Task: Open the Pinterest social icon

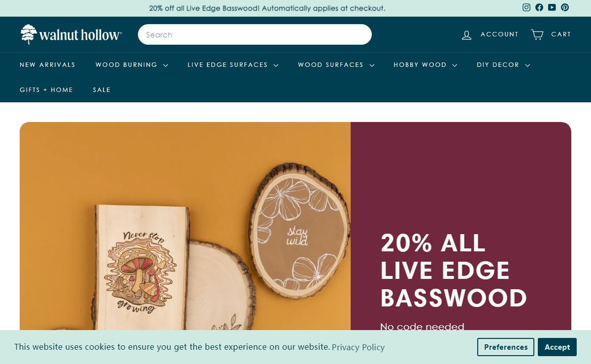Action: (565, 7)
